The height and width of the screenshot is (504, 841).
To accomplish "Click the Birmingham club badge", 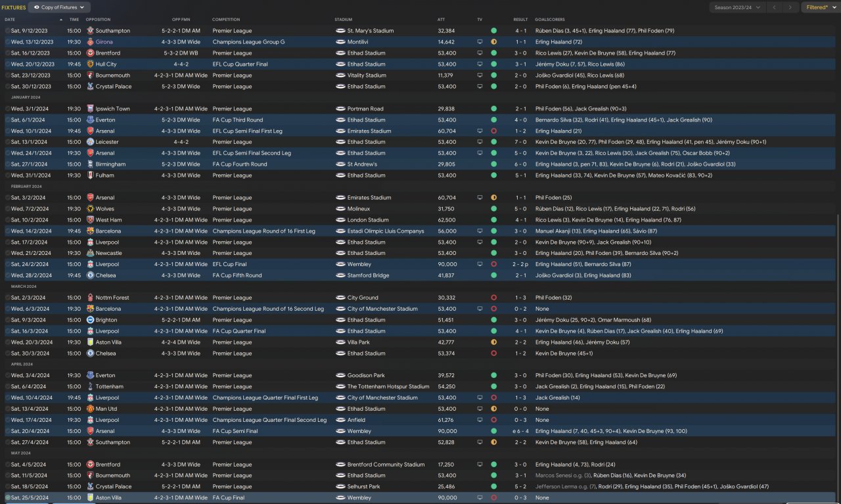I will 90,164.
